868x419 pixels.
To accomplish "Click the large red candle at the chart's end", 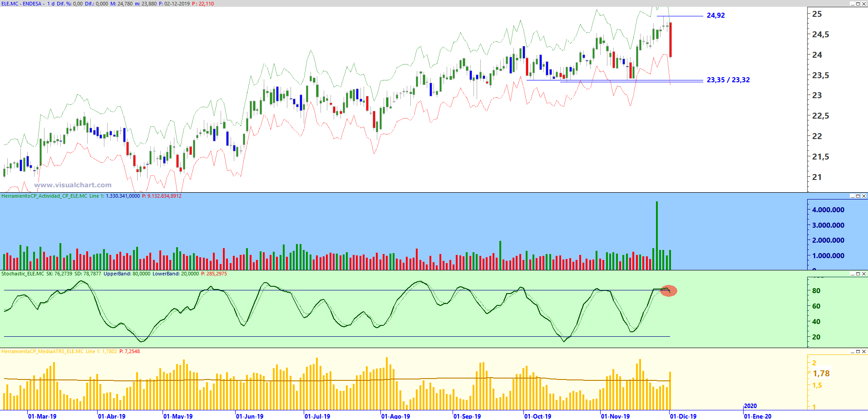I will click(671, 40).
